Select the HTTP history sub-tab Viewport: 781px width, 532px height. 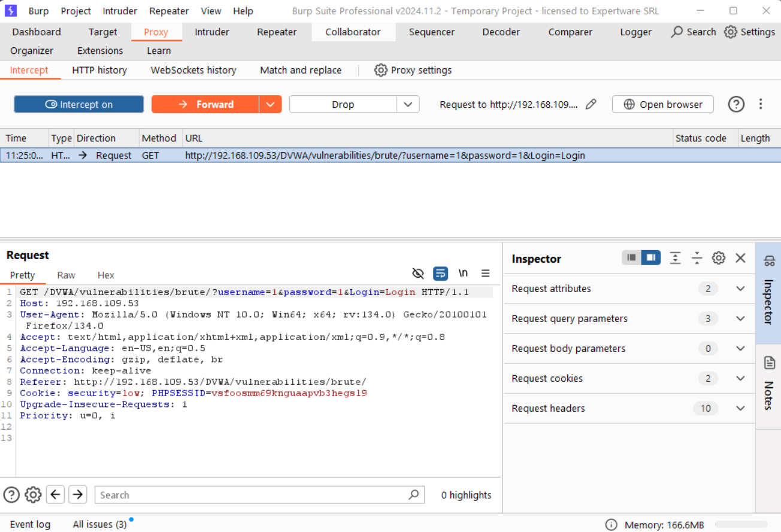tap(99, 70)
